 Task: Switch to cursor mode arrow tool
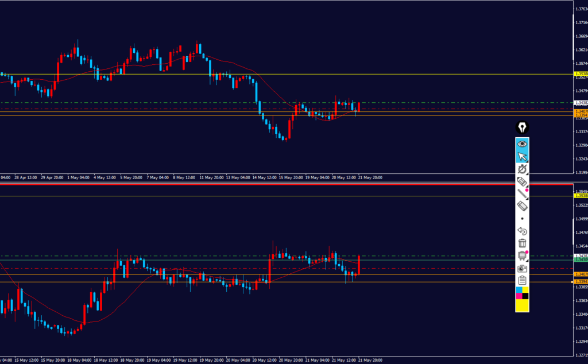[x=522, y=156]
